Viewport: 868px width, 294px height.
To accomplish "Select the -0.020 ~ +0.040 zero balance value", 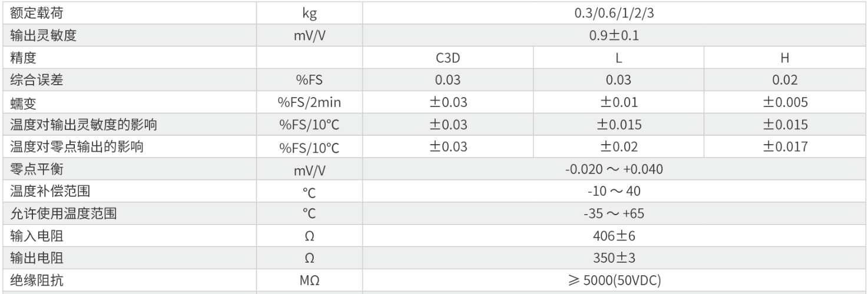I will click(x=614, y=170).
